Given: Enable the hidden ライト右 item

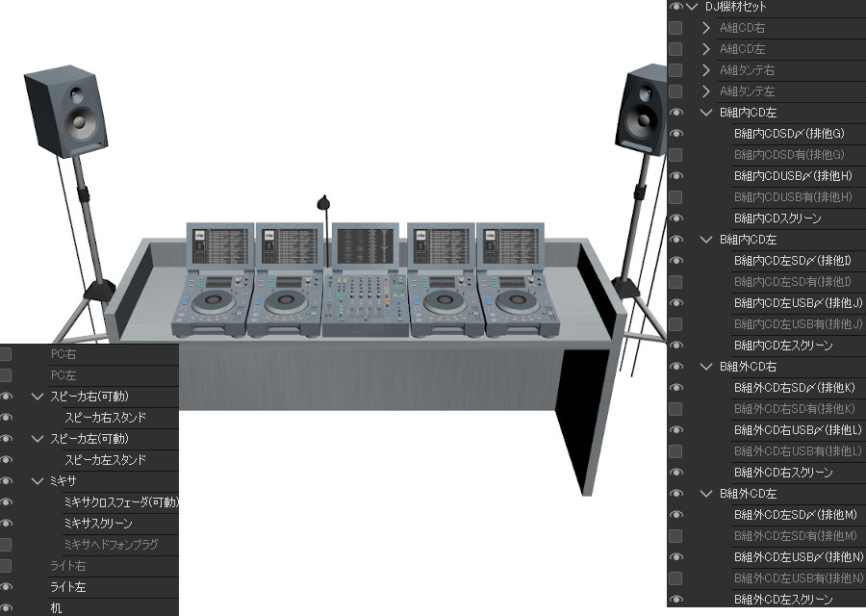Looking at the screenshot, I should pyautogui.click(x=8, y=566).
